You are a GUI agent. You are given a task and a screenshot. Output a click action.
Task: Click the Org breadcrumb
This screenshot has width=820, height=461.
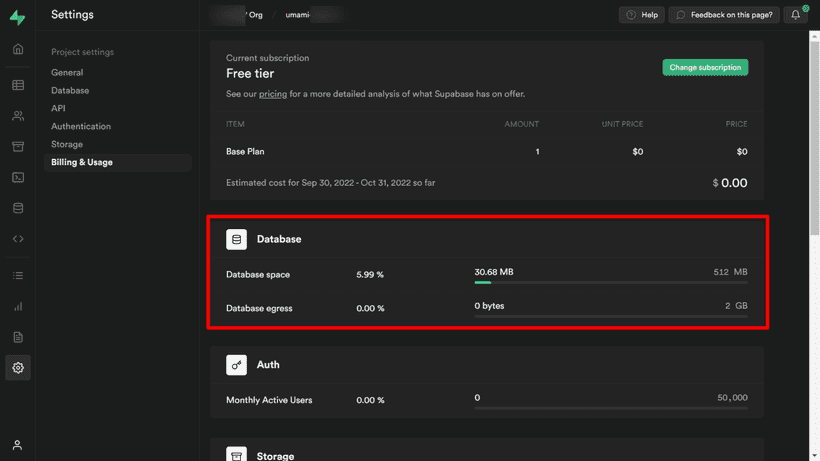[256, 15]
